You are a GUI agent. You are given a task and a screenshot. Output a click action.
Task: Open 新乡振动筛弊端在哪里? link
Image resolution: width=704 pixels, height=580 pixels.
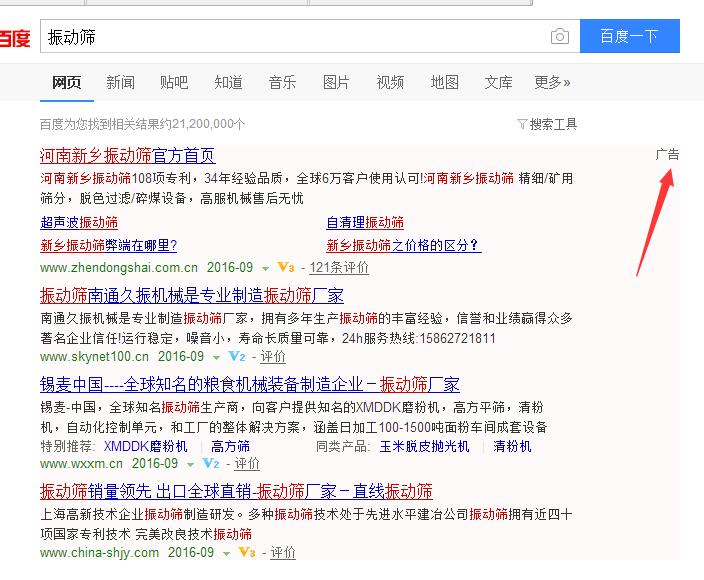[109, 245]
